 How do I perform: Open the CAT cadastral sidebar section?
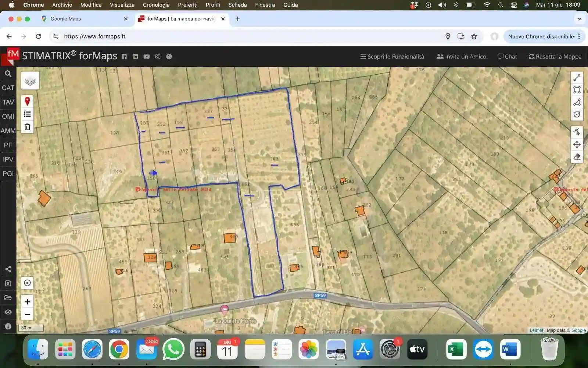point(8,88)
